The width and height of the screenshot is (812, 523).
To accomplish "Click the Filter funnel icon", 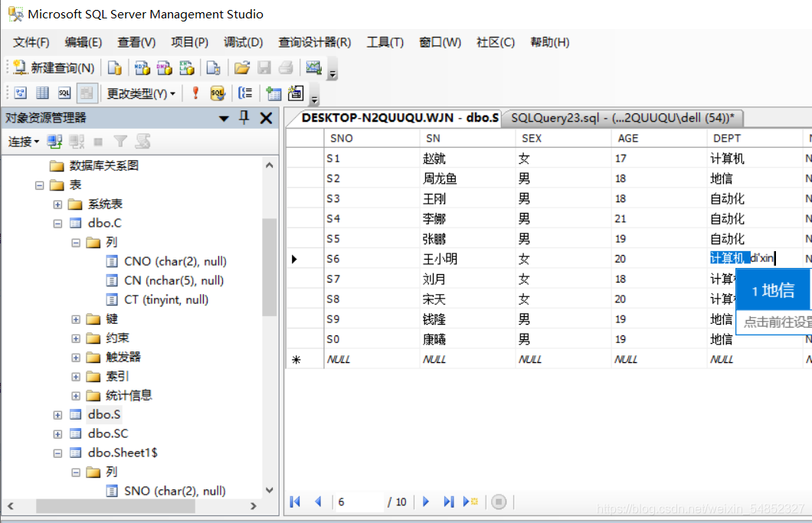I will pos(120,142).
